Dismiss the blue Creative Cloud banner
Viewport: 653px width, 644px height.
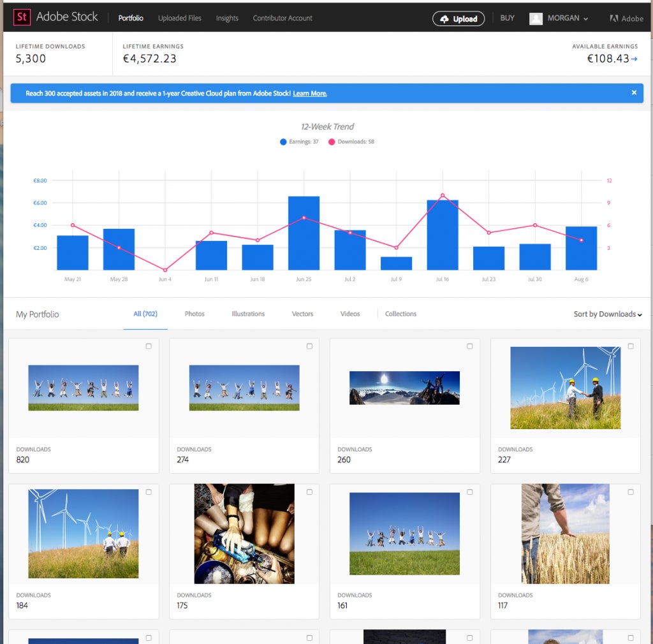point(634,92)
